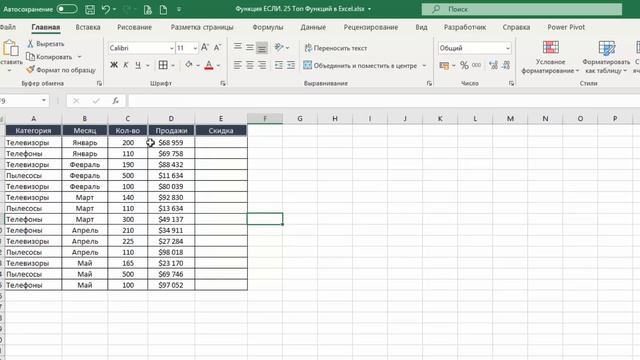This screenshot has height=360, width=640.
Task: Open the Вставка ribbon tab
Action: (88, 27)
